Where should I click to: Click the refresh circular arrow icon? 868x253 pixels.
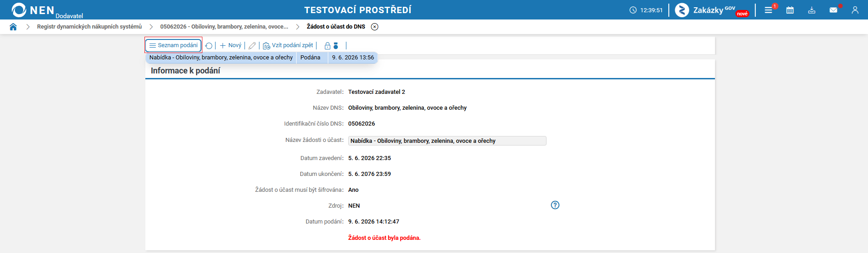(x=209, y=46)
